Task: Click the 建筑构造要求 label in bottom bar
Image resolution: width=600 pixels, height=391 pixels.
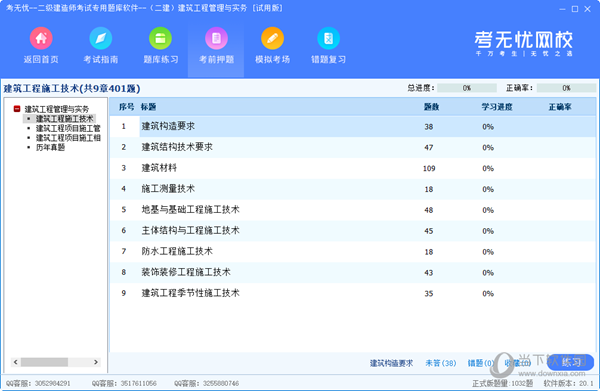Action: tap(391, 363)
